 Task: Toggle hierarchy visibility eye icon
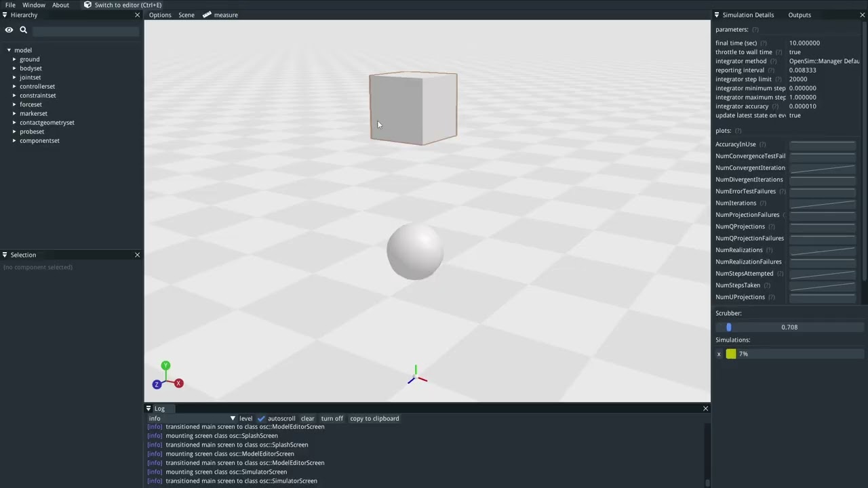(9, 30)
